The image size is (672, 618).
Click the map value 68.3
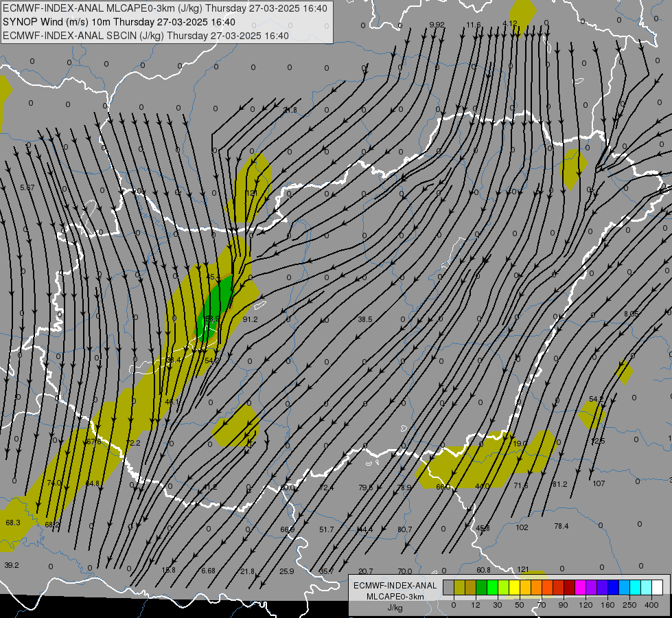point(13,523)
